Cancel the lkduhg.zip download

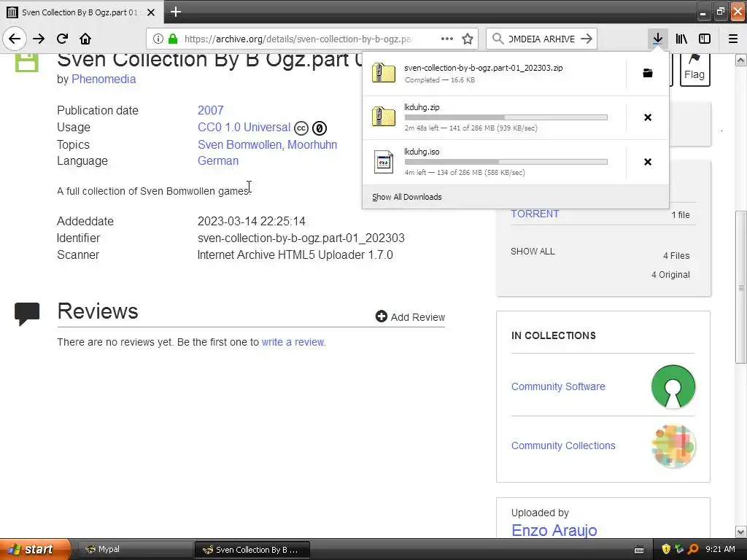click(x=648, y=117)
